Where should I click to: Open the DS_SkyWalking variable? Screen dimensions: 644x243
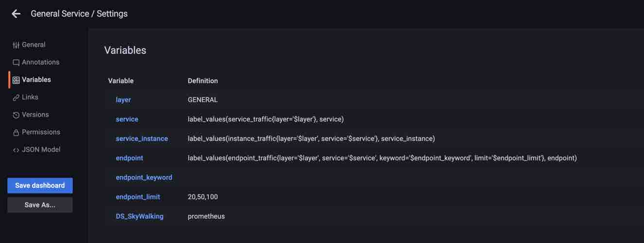click(139, 216)
